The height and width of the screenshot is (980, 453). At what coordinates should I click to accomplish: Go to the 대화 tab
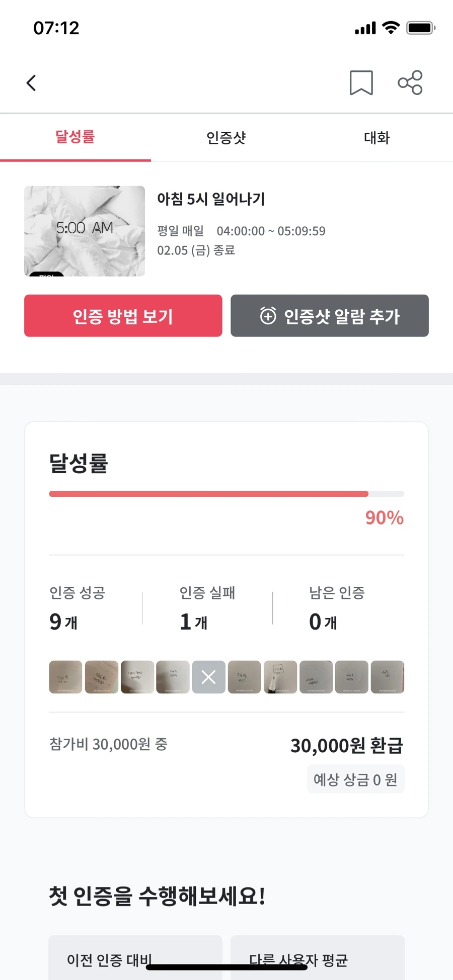tap(377, 137)
